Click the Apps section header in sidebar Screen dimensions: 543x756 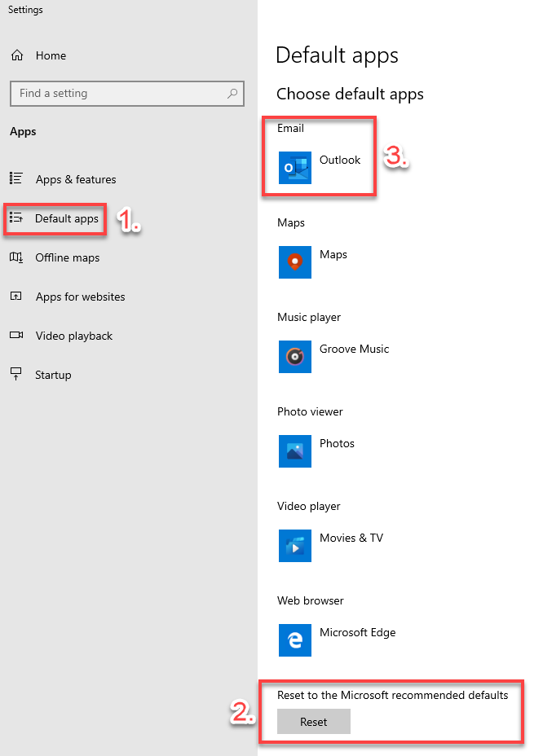pyautogui.click(x=23, y=132)
